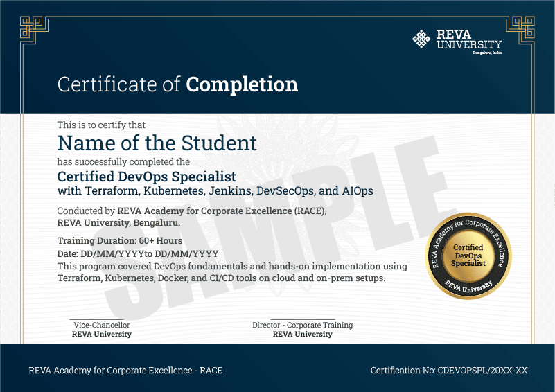Click the 'Vice-Chancellor' signature label
555x392 pixels.
click(x=102, y=325)
